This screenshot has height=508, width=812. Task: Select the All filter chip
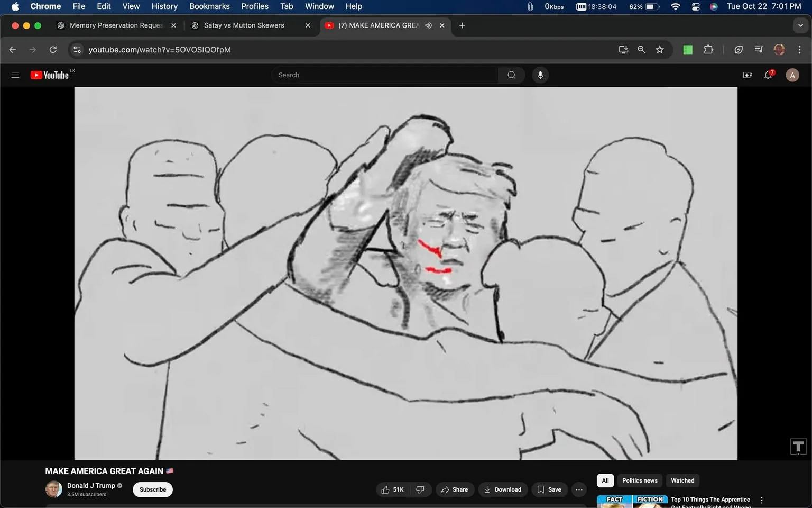point(605,480)
